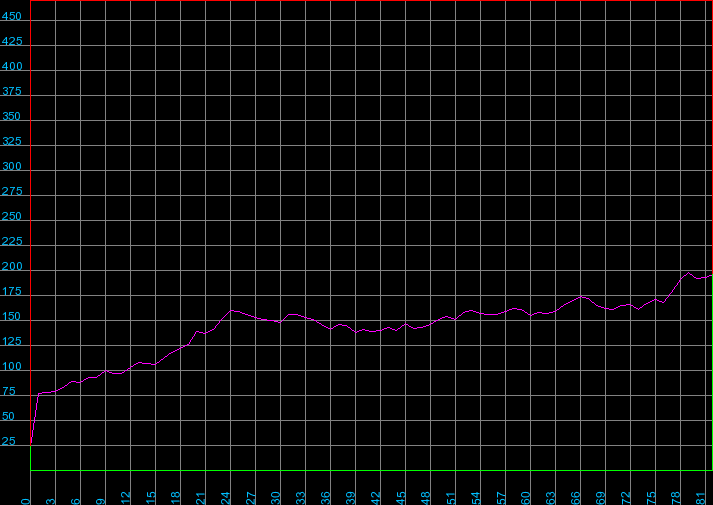This screenshot has width=713, height=505.
Task: Click the 75 label on the horizontal axis
Action: pos(651,498)
